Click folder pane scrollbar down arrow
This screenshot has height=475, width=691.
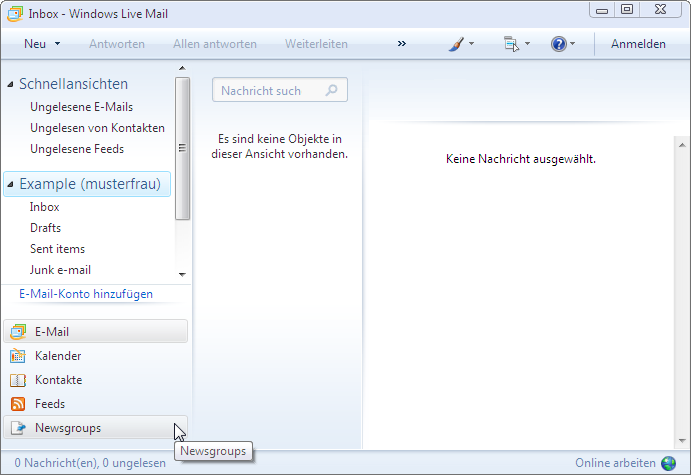click(x=182, y=275)
